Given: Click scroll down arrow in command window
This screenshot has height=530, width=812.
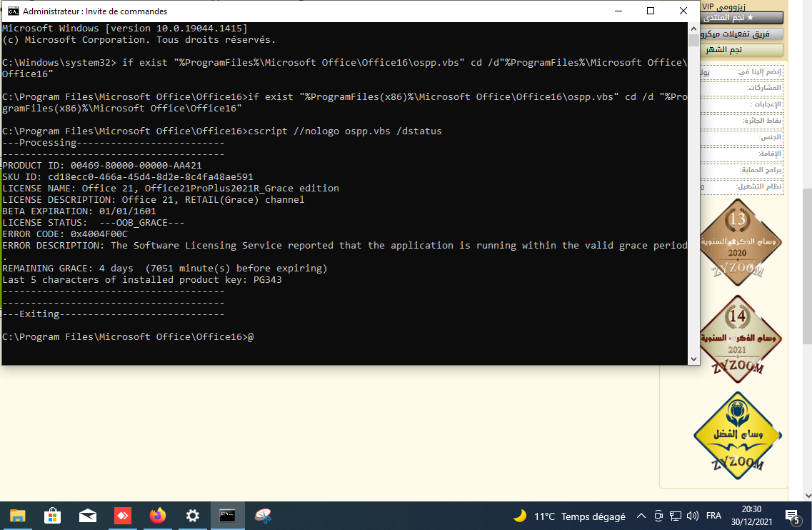Looking at the screenshot, I should (x=694, y=359).
